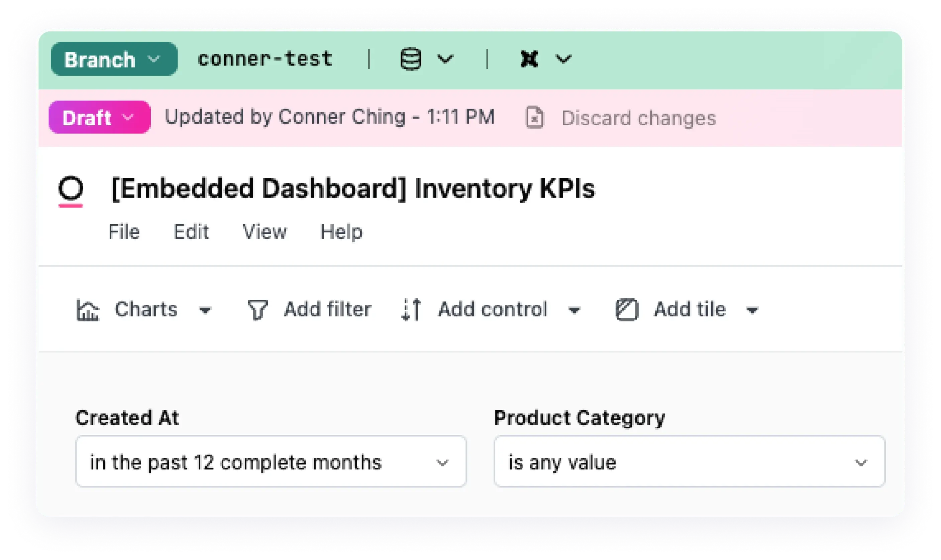
Task: Click the funnel Add filter icon
Action: tap(257, 310)
